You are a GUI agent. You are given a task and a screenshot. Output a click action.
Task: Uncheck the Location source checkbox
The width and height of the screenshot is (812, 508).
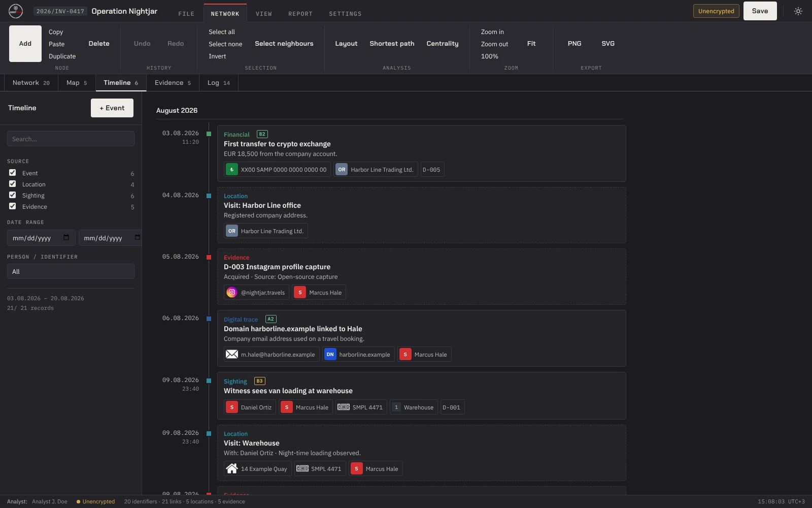(13, 184)
